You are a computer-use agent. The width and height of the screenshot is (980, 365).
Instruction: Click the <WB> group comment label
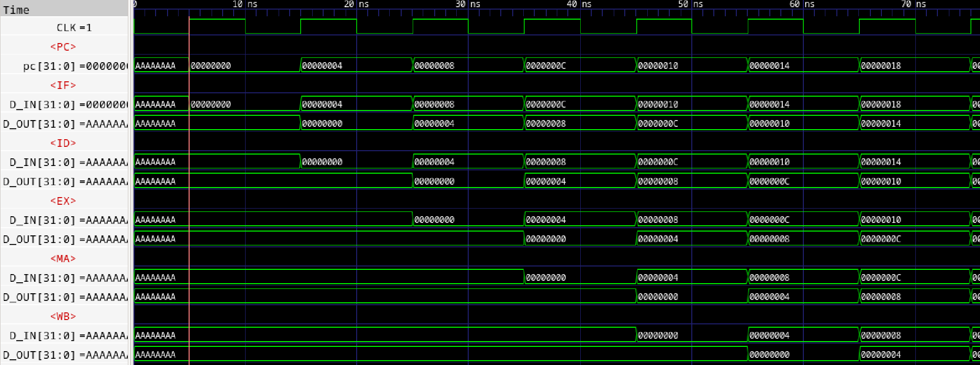coord(63,316)
